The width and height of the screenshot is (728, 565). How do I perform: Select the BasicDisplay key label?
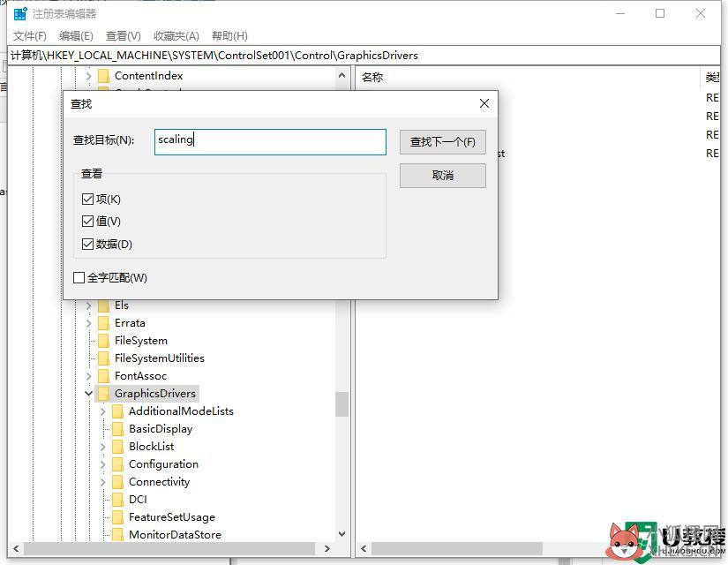(161, 429)
